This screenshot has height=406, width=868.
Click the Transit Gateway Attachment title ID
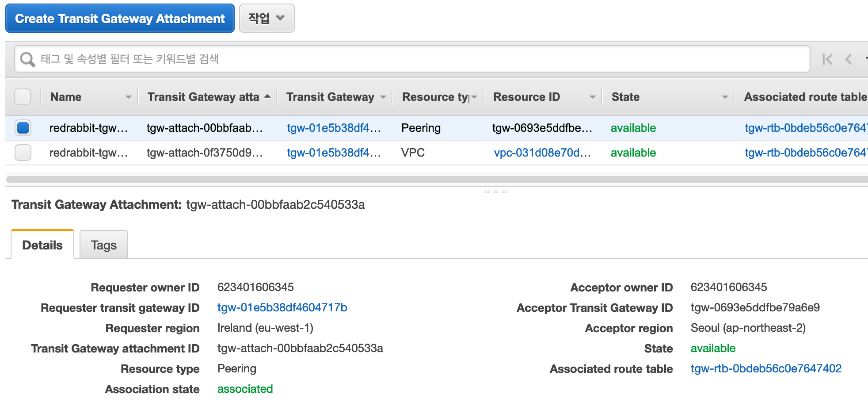pos(275,205)
